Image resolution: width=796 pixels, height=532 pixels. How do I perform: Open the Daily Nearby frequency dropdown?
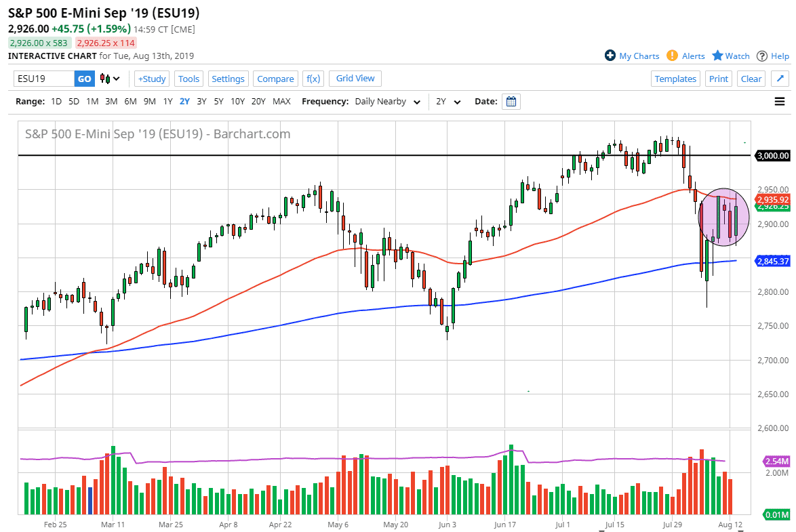click(x=387, y=101)
